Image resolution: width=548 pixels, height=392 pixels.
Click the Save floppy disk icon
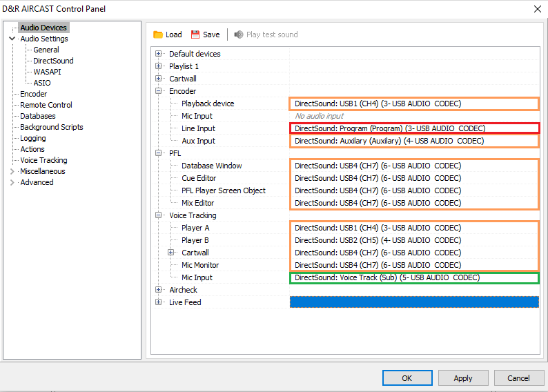click(x=195, y=35)
